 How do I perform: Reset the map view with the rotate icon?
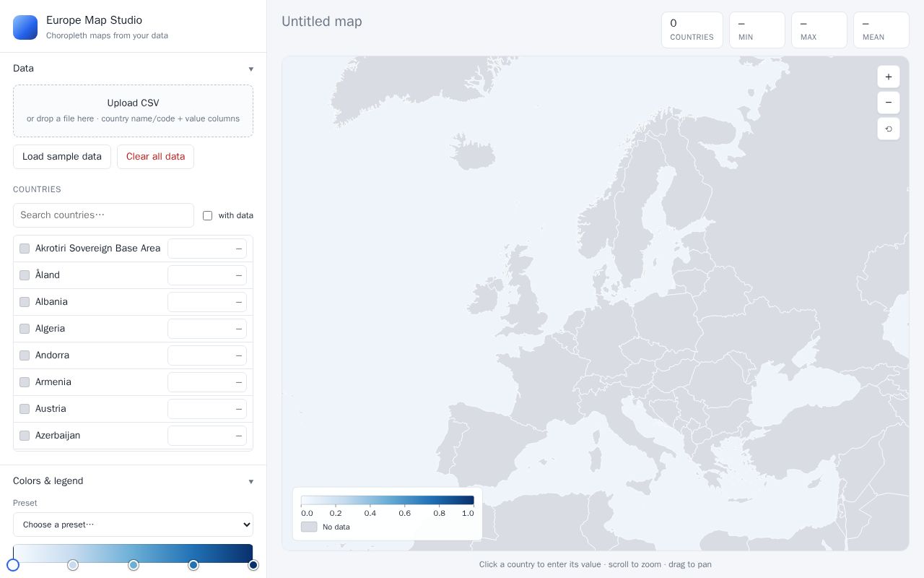tap(889, 129)
